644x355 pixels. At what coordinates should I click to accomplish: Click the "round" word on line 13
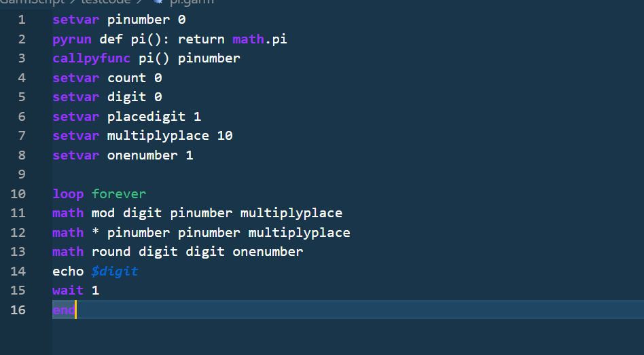(x=111, y=252)
